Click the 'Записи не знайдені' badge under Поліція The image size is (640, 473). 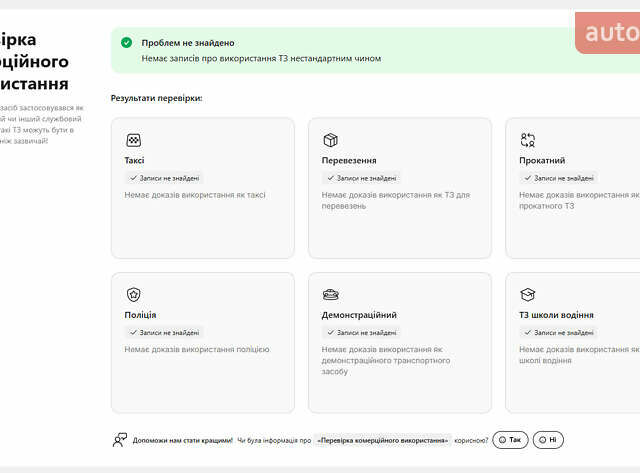[163, 332]
